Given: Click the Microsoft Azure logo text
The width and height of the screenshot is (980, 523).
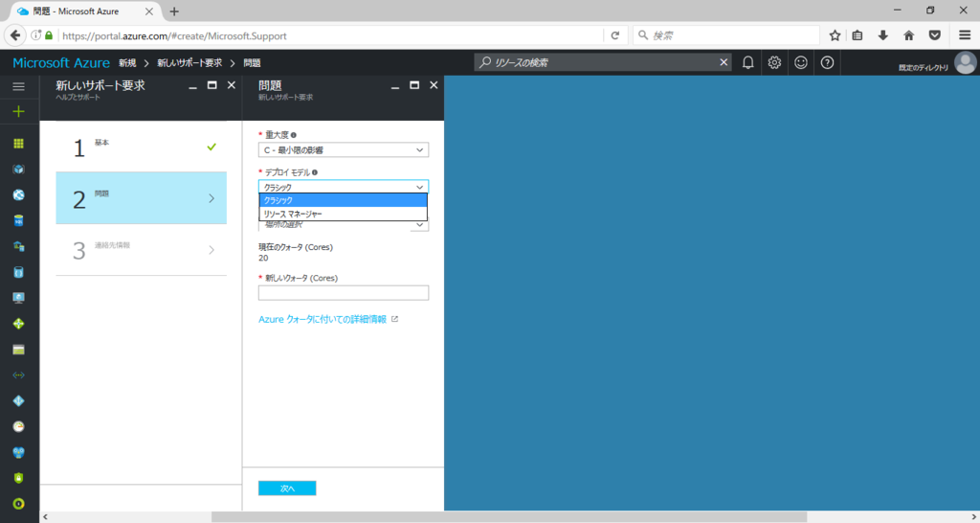Looking at the screenshot, I should (x=61, y=62).
